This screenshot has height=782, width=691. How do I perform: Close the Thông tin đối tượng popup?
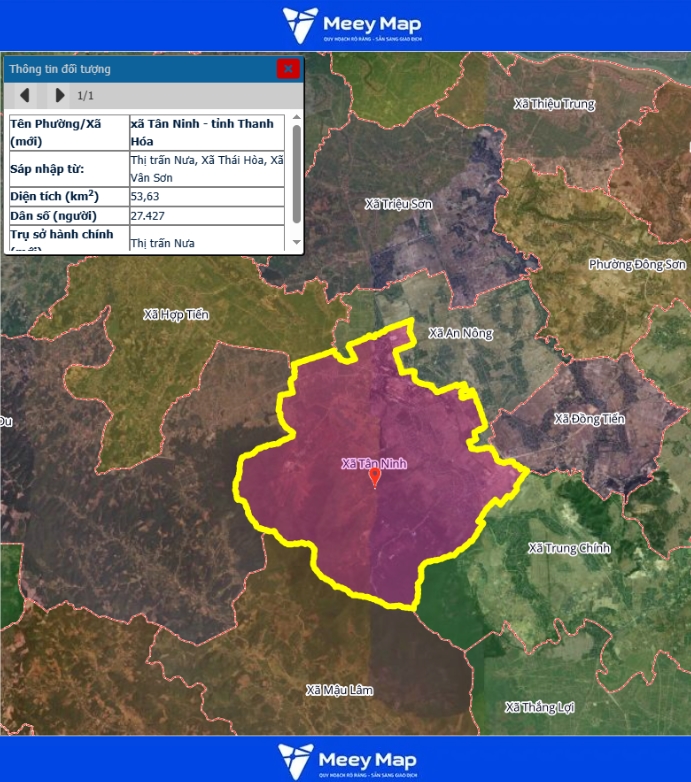click(288, 68)
